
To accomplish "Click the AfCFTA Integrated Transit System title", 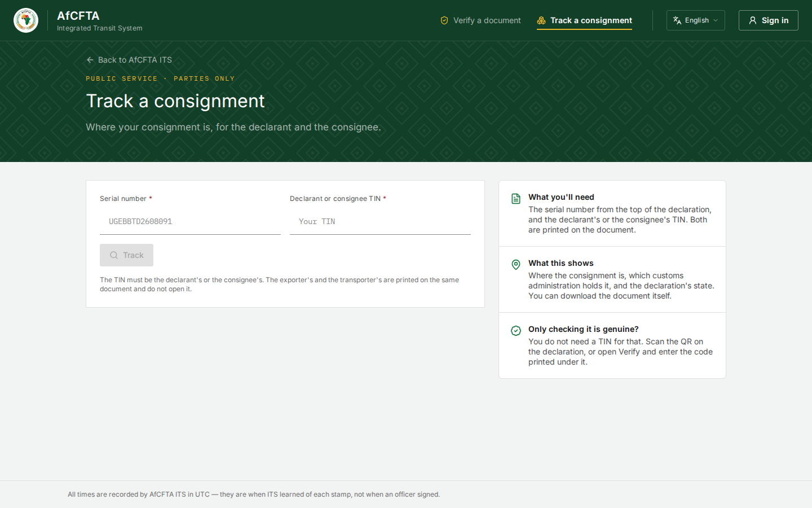I will coord(99,21).
